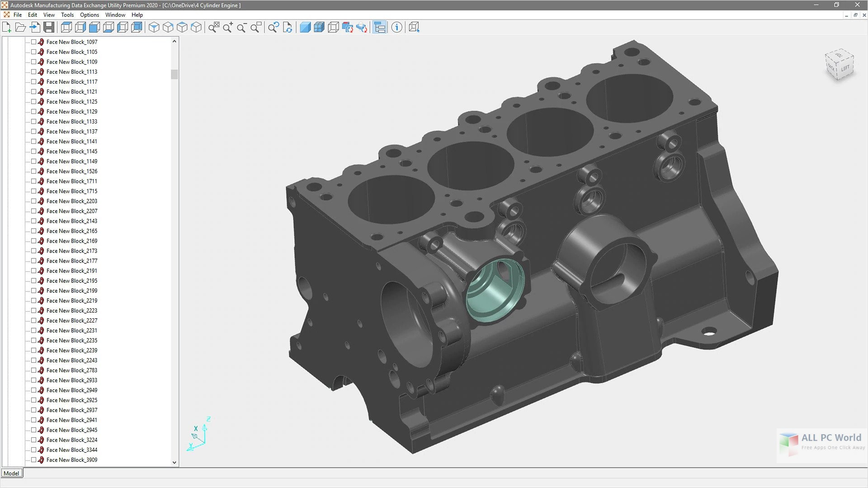Enable checkbox for Face New Block_2203

(x=34, y=201)
